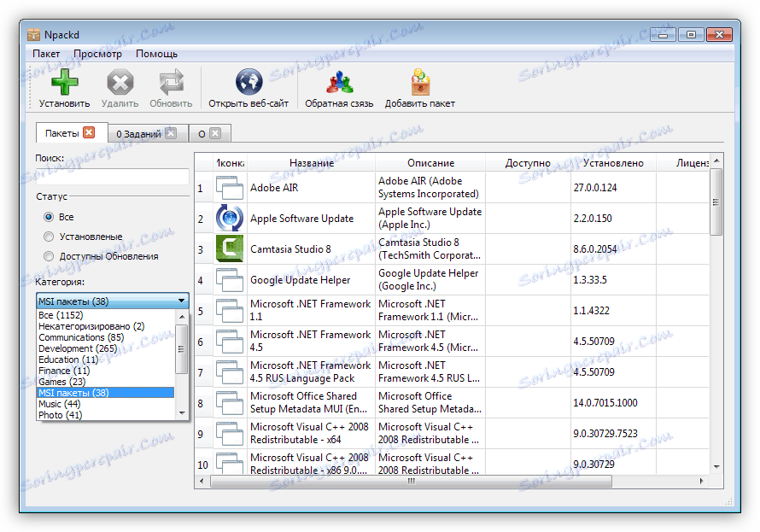760x532 pixels.
Task: Click .NET Framework 1.1 row icon
Action: pos(229,311)
